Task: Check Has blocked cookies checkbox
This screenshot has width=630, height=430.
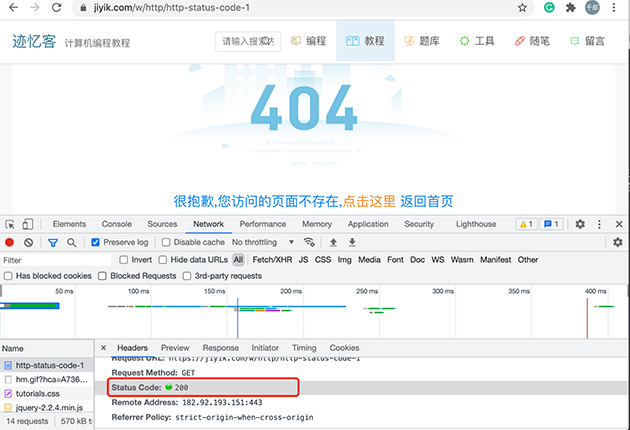Action: (8, 276)
